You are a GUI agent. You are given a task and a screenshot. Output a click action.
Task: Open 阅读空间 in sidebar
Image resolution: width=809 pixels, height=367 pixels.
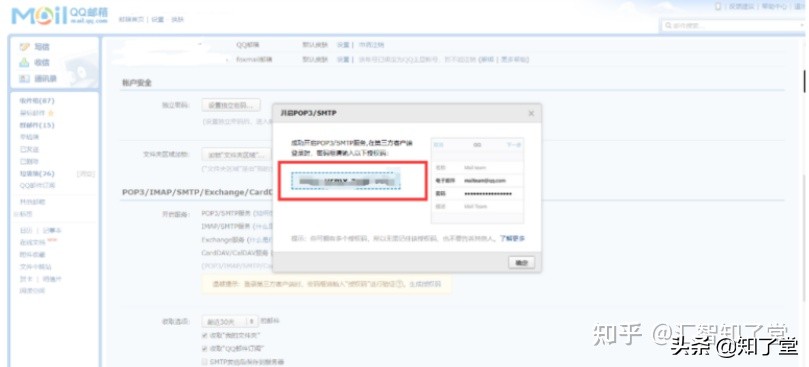(33, 291)
